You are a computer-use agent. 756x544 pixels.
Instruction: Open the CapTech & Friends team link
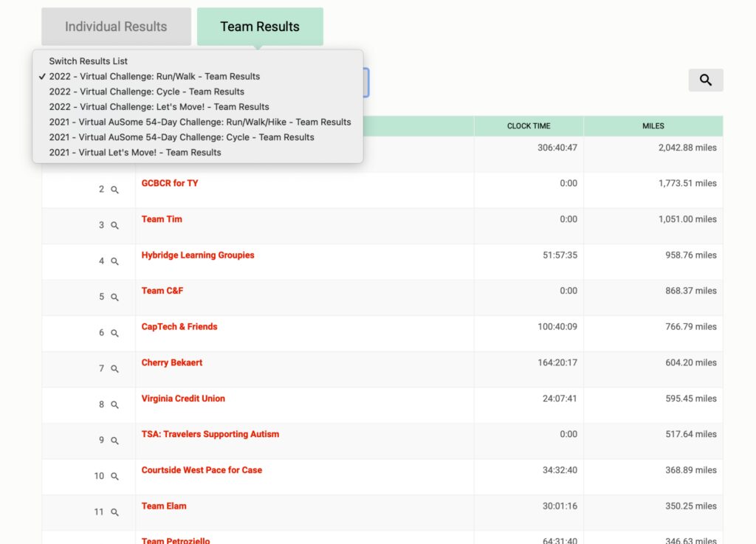pyautogui.click(x=179, y=327)
